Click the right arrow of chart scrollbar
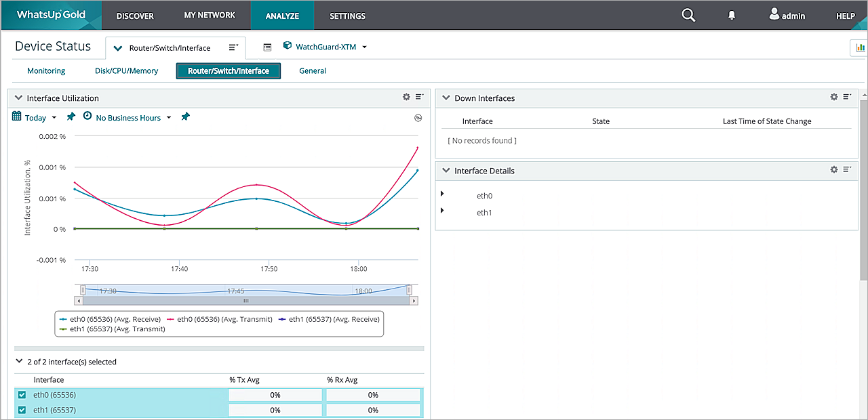 414,300
